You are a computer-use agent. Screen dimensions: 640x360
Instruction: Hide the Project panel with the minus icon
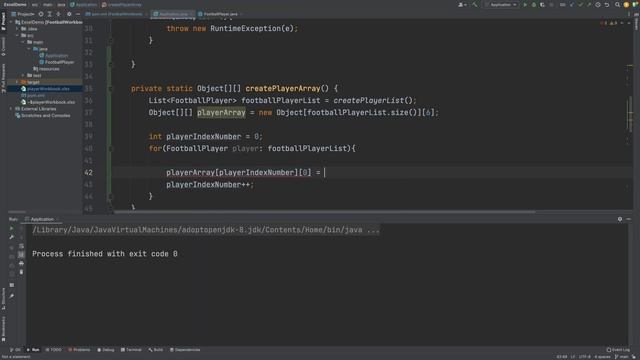[x=78, y=14]
